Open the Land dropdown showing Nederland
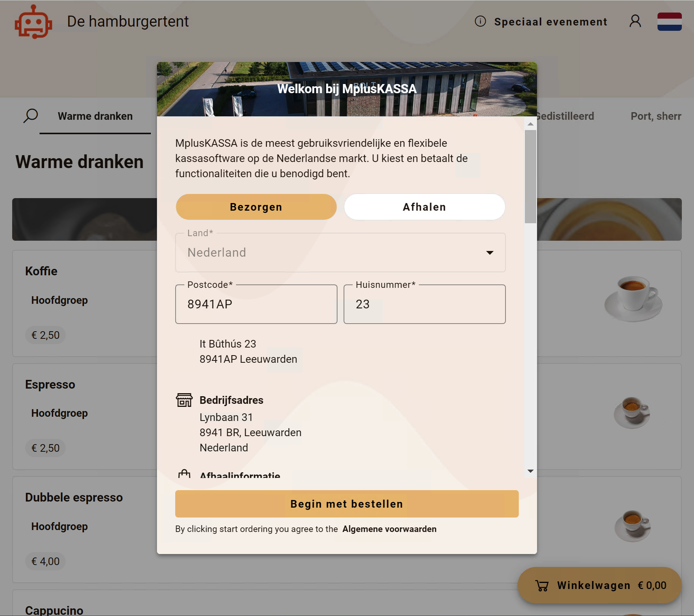This screenshot has height=616, width=694. coord(340,252)
